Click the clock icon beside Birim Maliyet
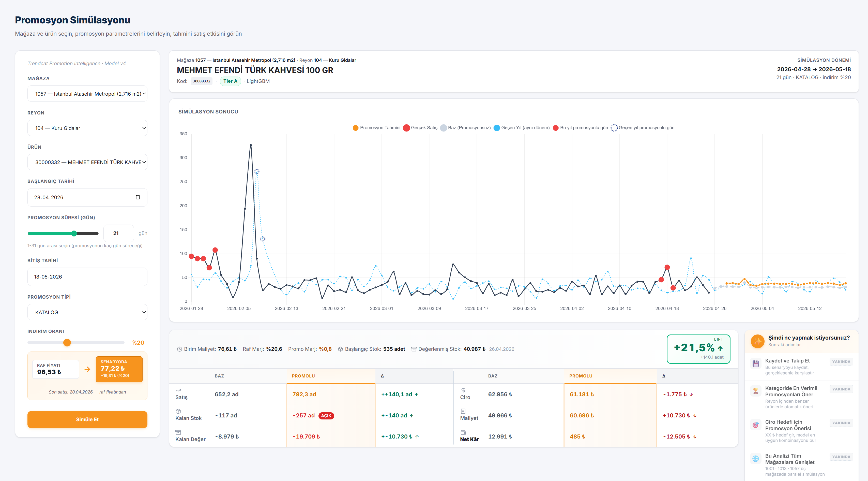The image size is (868, 481). click(x=180, y=349)
